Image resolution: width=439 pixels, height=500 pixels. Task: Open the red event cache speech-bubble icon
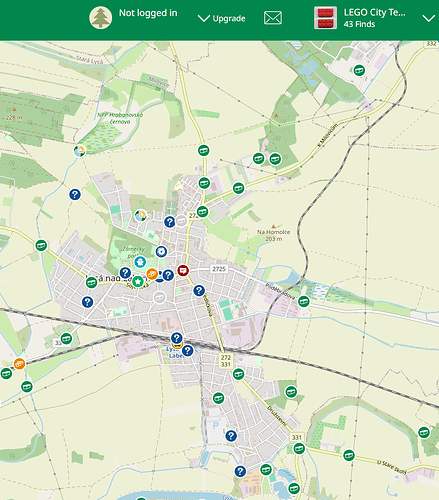click(x=183, y=270)
